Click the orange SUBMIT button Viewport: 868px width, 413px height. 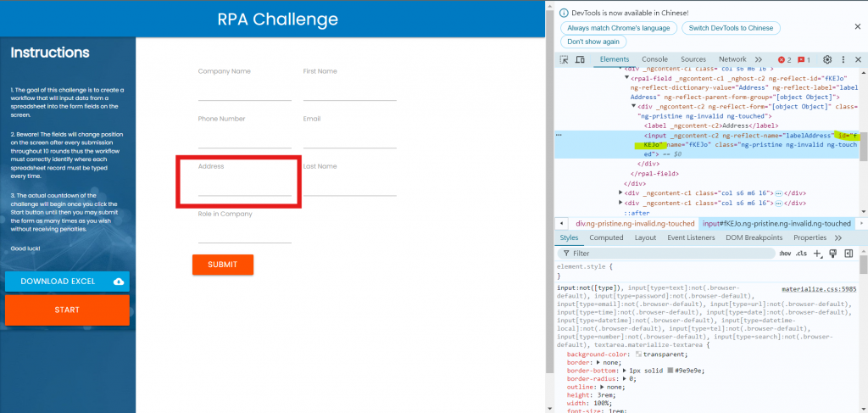tap(223, 265)
